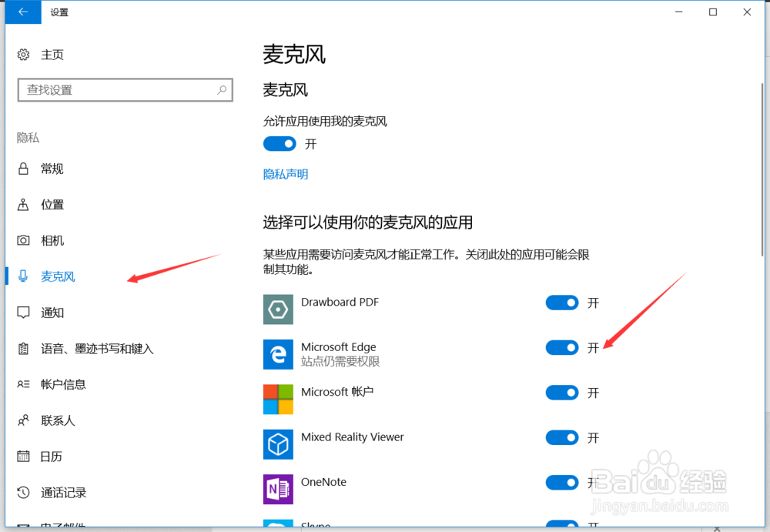This screenshot has height=532, width=770.
Task: Click in the 查找设置 search box
Action: 126,90
